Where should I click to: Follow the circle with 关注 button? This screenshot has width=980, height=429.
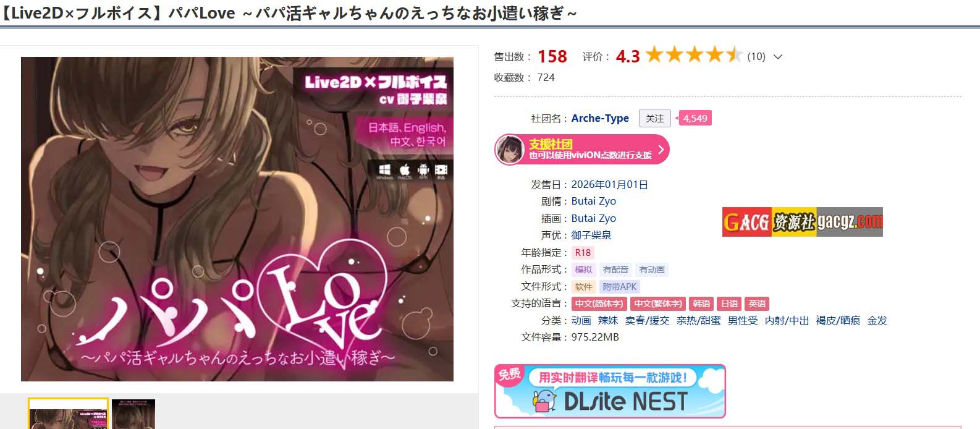coord(654,118)
